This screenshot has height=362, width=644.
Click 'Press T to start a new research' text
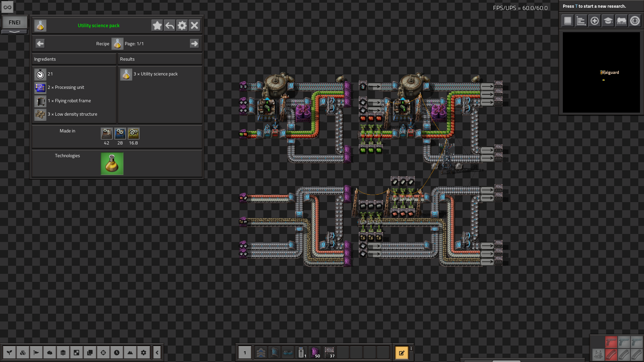(x=594, y=6)
